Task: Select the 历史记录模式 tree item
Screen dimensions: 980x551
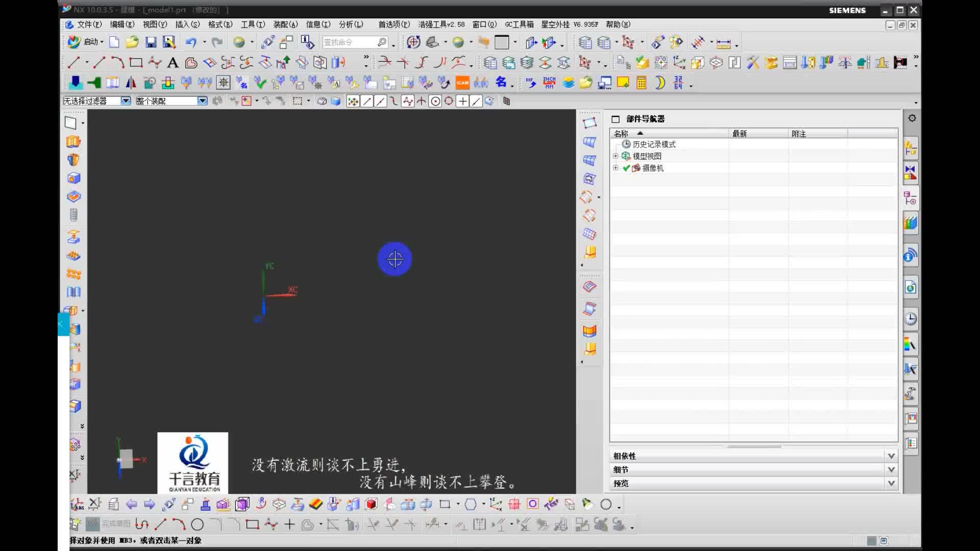Action: click(654, 144)
